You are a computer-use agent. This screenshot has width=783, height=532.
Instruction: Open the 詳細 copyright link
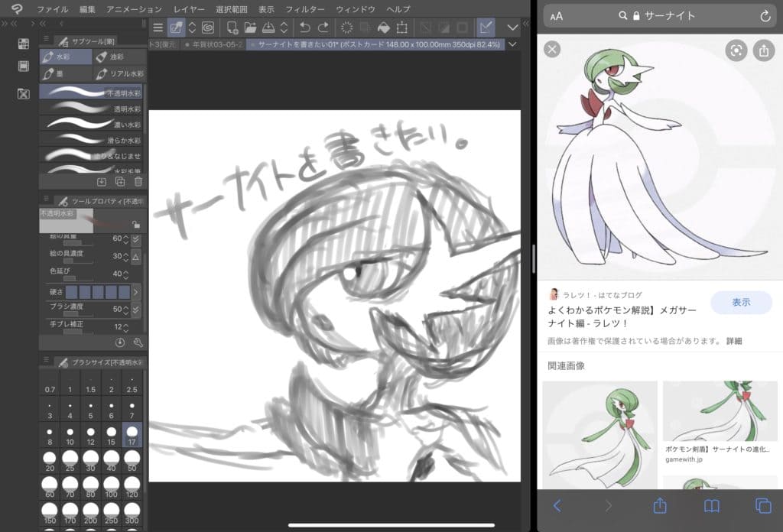coord(734,341)
